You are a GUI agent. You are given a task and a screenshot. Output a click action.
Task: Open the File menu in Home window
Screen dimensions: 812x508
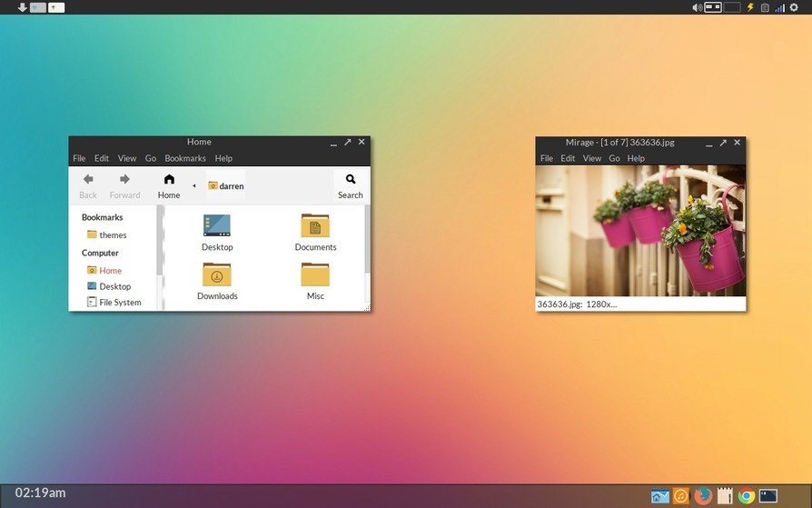[x=79, y=158]
